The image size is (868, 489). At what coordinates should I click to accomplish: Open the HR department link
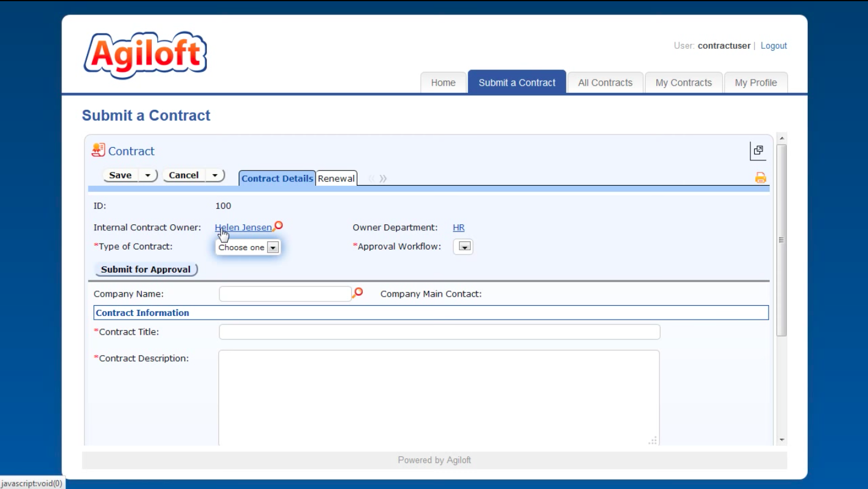click(x=459, y=227)
